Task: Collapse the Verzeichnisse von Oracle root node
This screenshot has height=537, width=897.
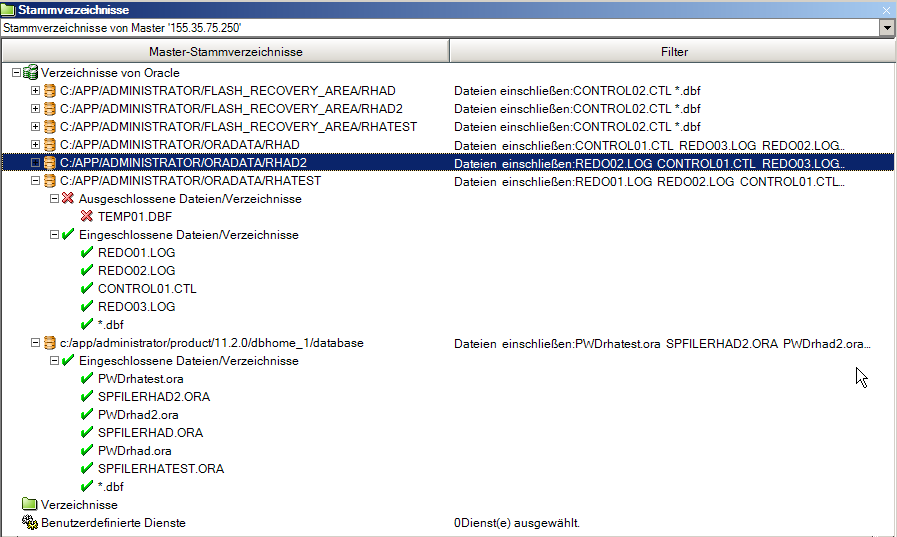Action: [16, 73]
